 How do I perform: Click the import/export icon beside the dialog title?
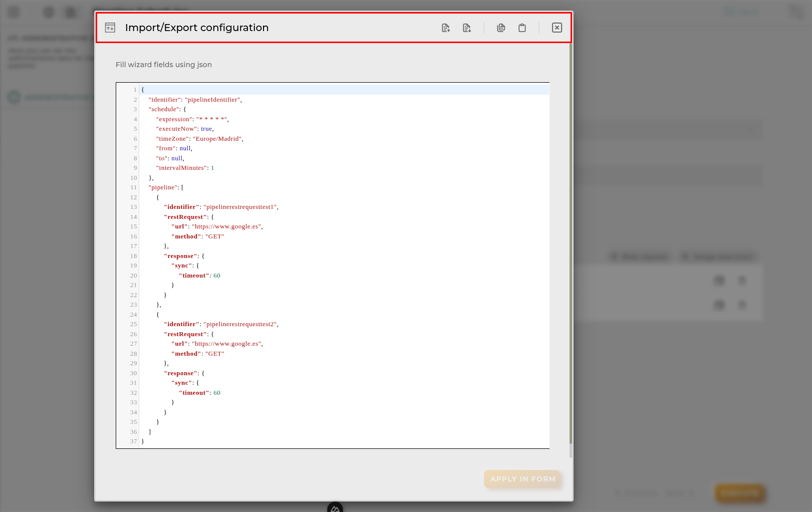(x=110, y=28)
